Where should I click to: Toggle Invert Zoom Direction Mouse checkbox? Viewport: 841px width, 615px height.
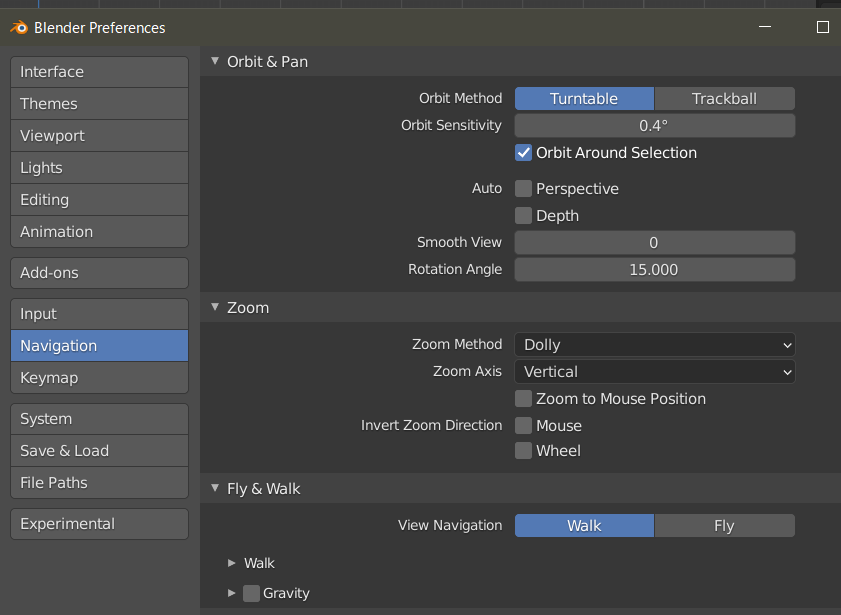point(523,426)
